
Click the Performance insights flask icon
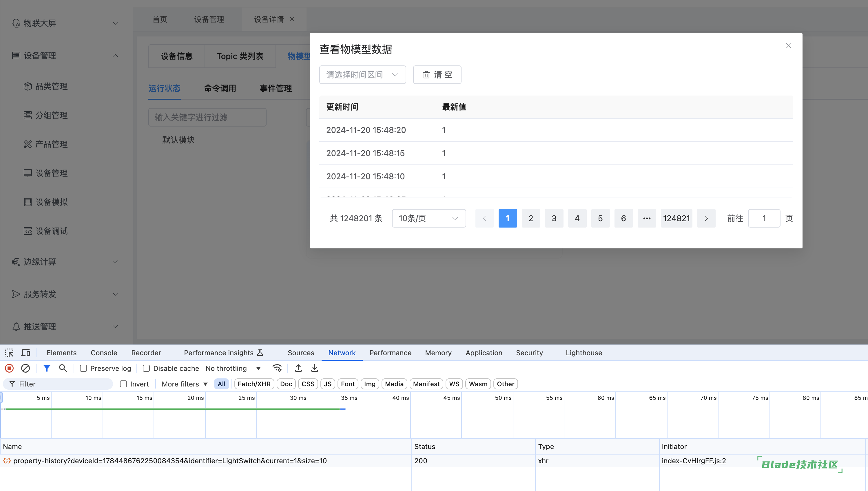pyautogui.click(x=260, y=353)
